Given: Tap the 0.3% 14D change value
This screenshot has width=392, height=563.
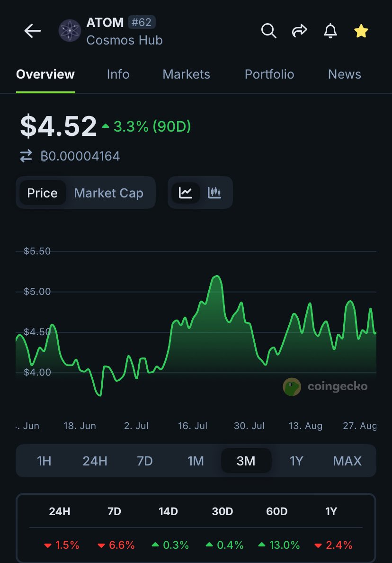Looking at the screenshot, I should (170, 545).
